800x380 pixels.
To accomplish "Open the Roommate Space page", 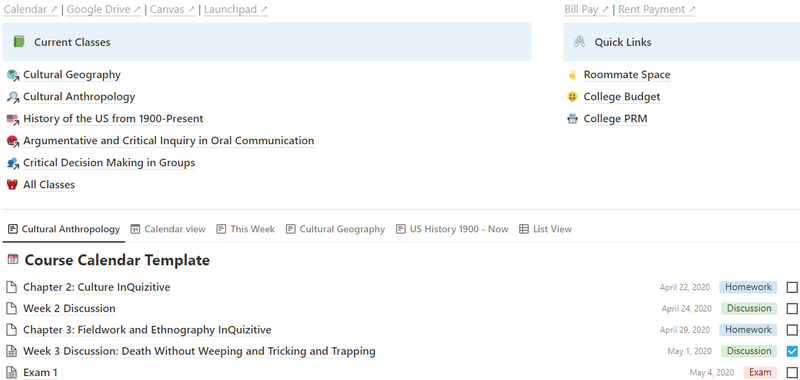I will coord(627,75).
